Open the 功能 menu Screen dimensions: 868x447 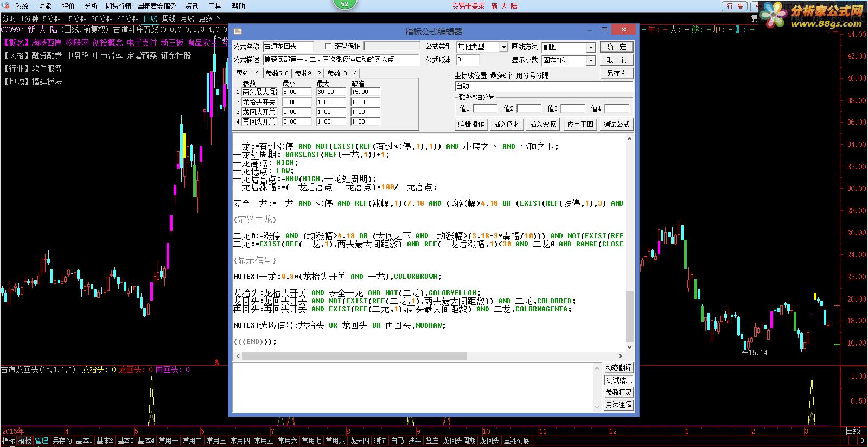[45, 6]
